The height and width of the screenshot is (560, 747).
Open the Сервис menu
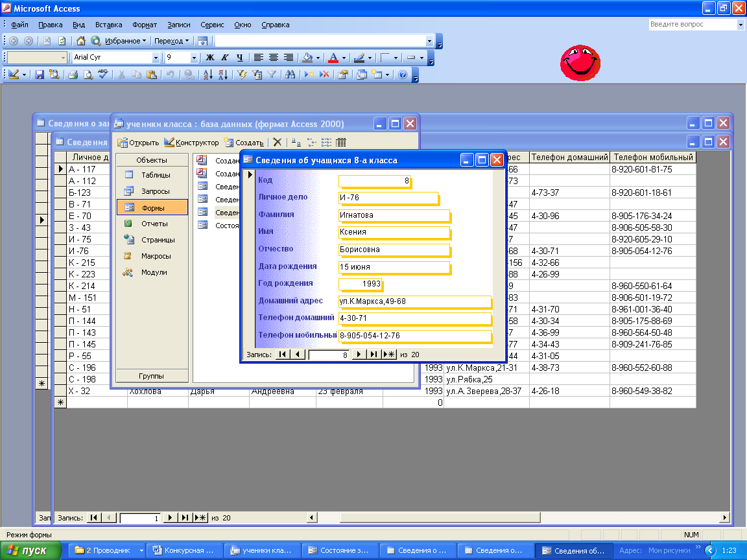(x=212, y=25)
